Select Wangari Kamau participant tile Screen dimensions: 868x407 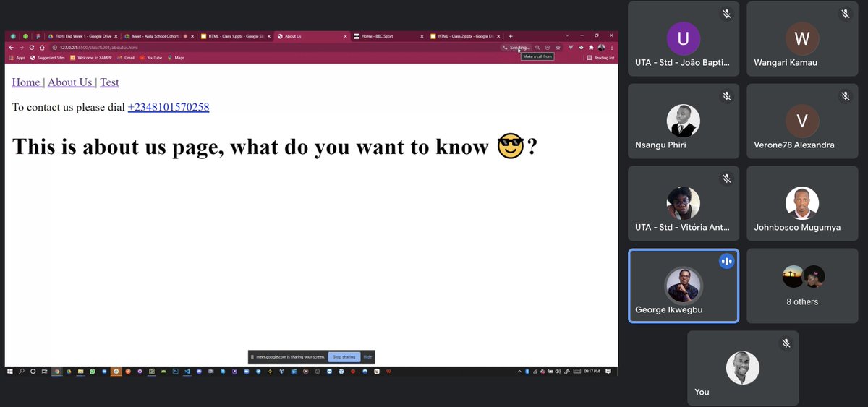point(802,38)
